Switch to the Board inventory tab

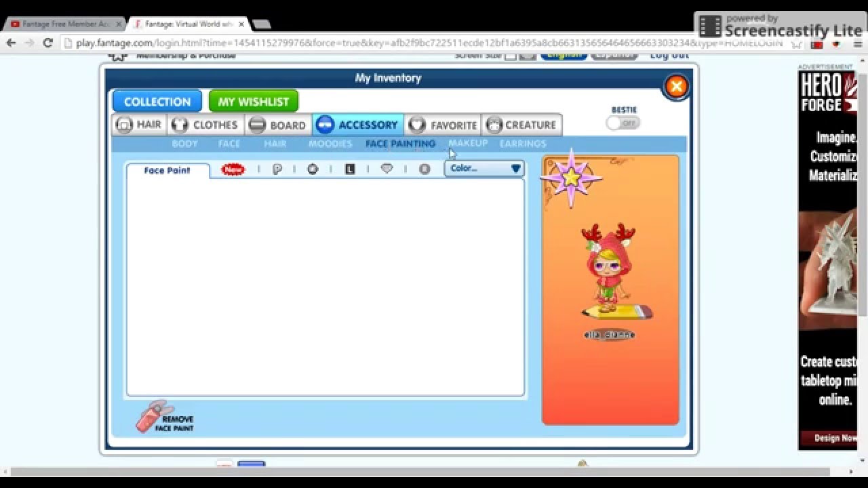click(x=278, y=125)
